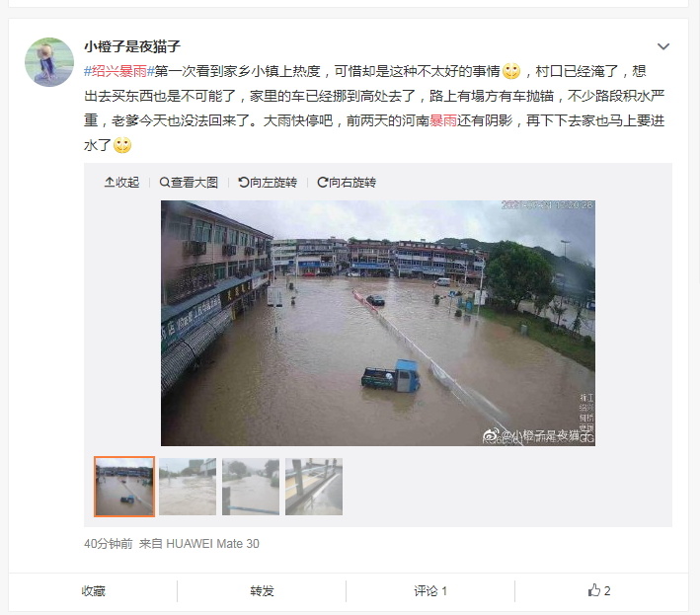Image resolution: width=700 pixels, height=615 pixels.
Task: Collapse the image viewer with 收起
Action: 121,182
